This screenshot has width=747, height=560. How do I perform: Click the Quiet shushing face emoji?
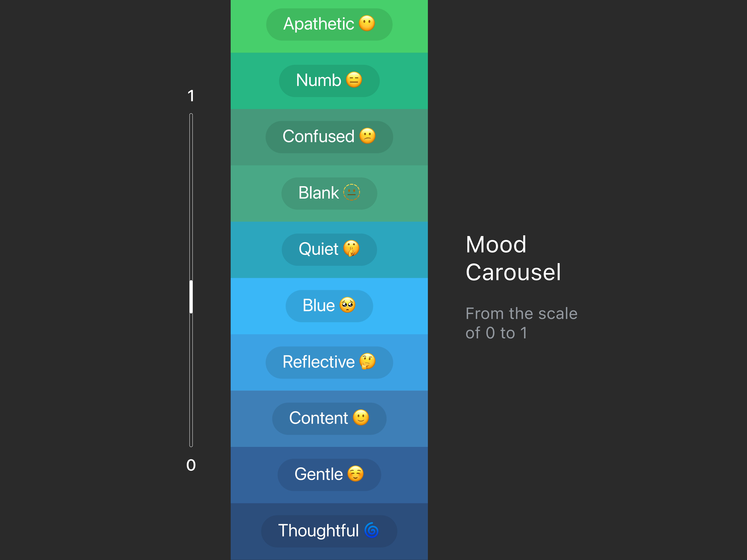pos(351,249)
